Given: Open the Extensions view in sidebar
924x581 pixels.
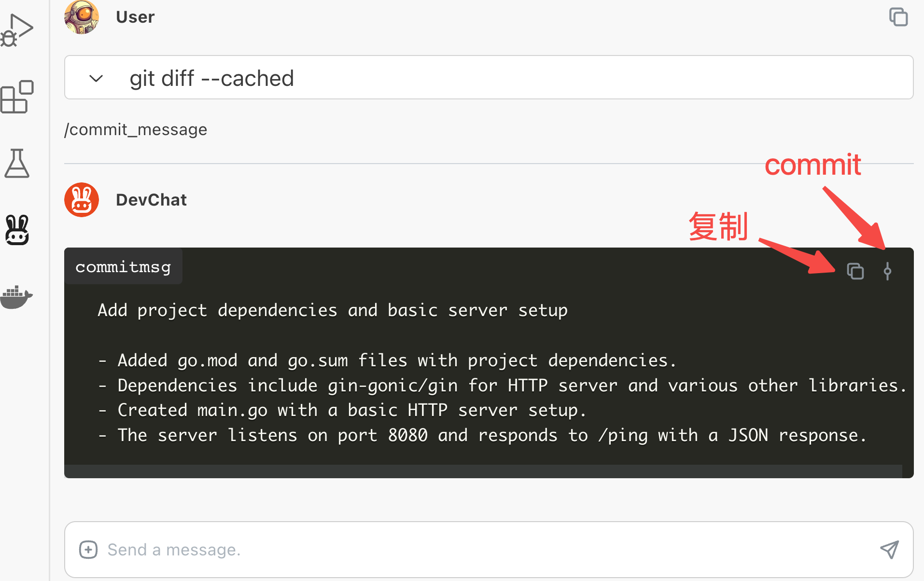Looking at the screenshot, I should click(16, 97).
